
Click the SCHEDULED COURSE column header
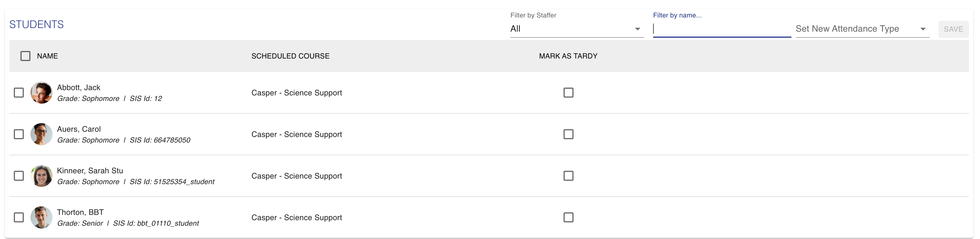point(290,56)
